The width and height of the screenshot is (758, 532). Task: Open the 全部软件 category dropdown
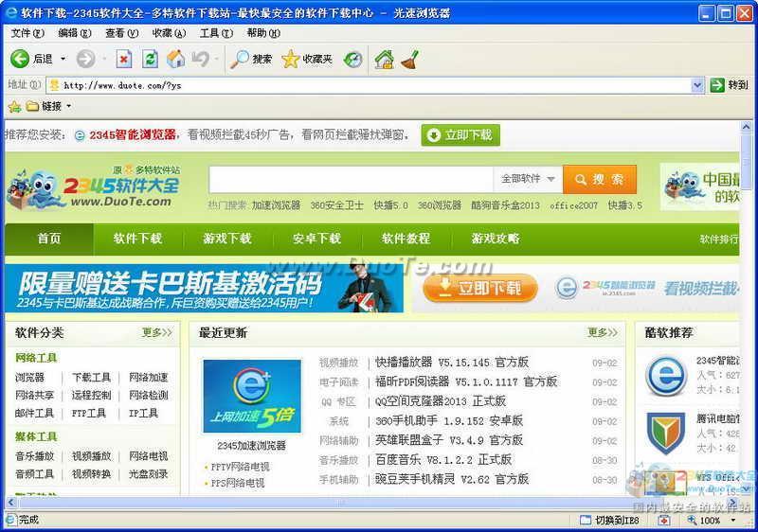(x=528, y=179)
